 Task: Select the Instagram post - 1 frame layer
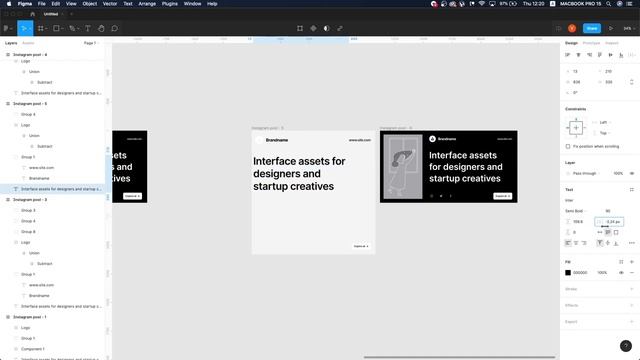click(30, 317)
